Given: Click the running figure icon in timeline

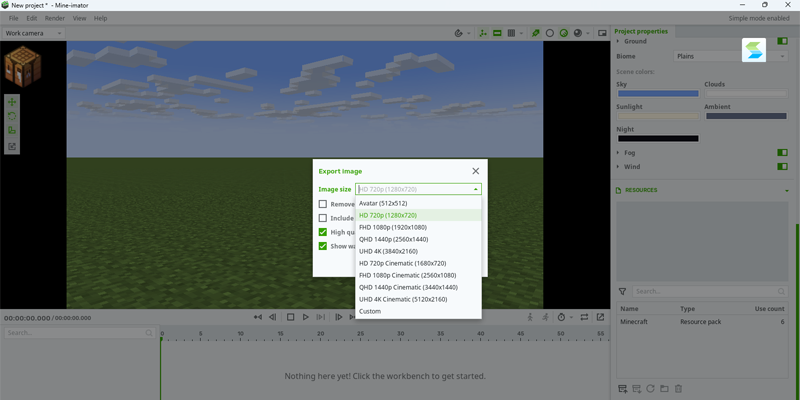Looking at the screenshot, I should pyautogui.click(x=545, y=317).
